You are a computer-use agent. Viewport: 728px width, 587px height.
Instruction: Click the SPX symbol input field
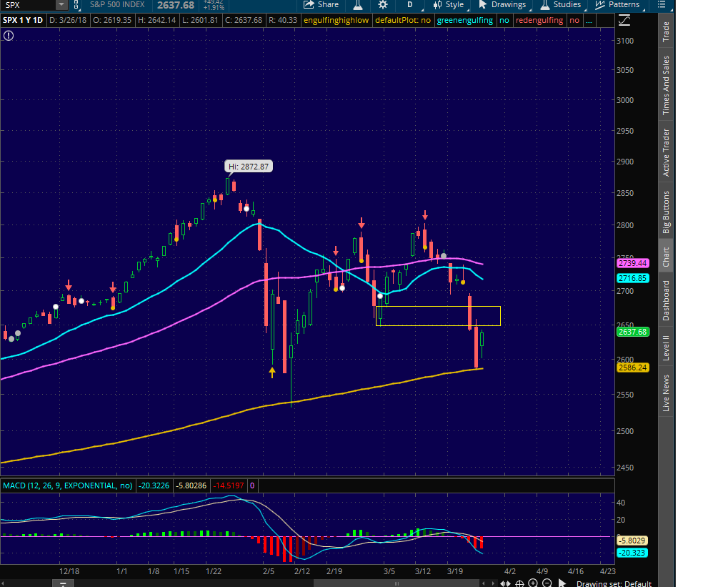29,5
